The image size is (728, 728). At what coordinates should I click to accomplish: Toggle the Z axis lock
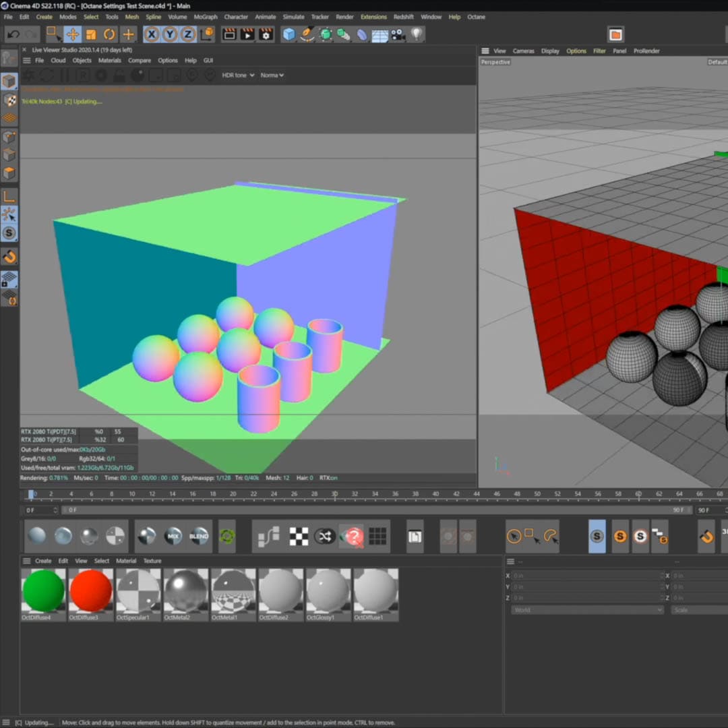(x=188, y=34)
